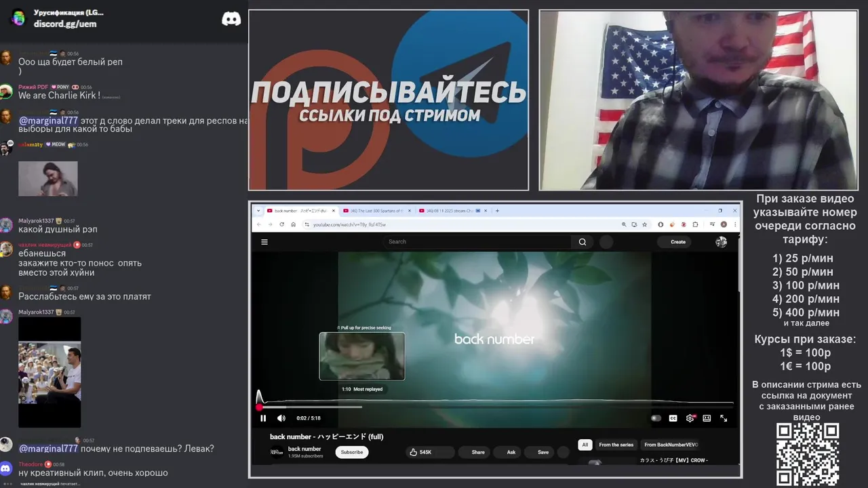Click the browser home button
Image resolution: width=868 pixels, height=488 pixels.
click(293, 224)
